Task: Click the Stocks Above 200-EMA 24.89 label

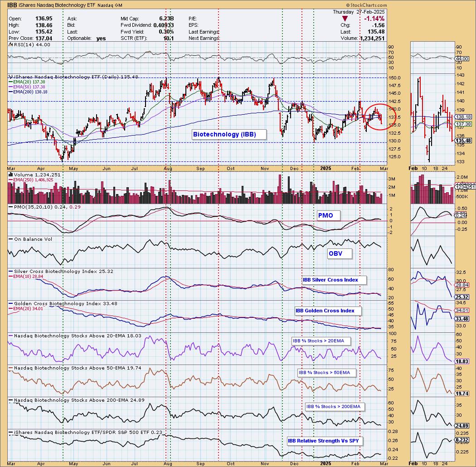Action: 77,400
